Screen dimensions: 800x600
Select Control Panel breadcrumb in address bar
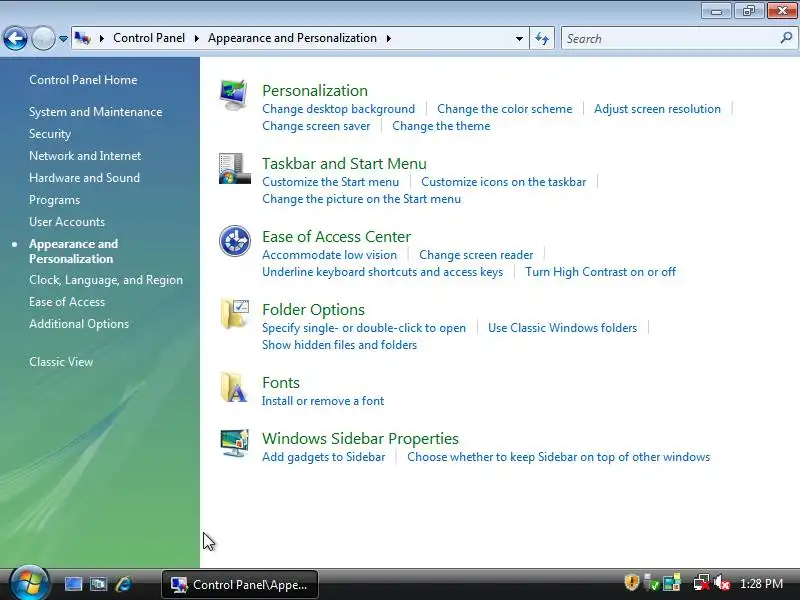(149, 38)
